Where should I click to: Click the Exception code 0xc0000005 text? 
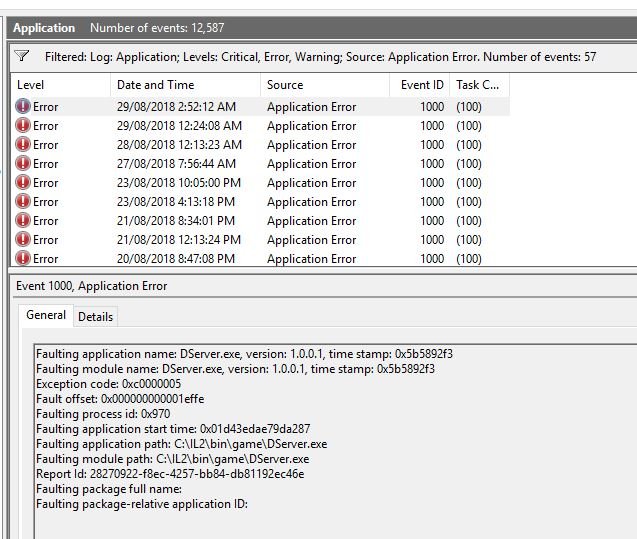108,384
